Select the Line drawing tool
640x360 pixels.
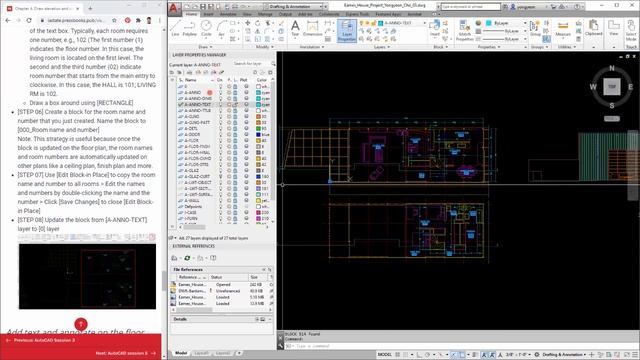click(x=175, y=28)
